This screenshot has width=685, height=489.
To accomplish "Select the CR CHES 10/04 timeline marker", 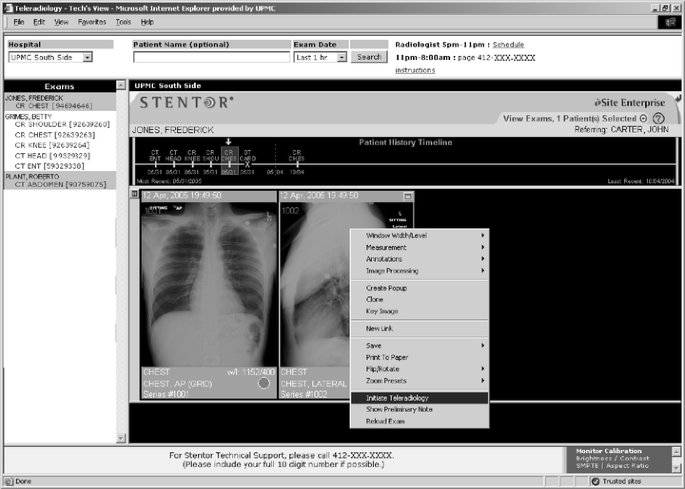I will [x=297, y=162].
